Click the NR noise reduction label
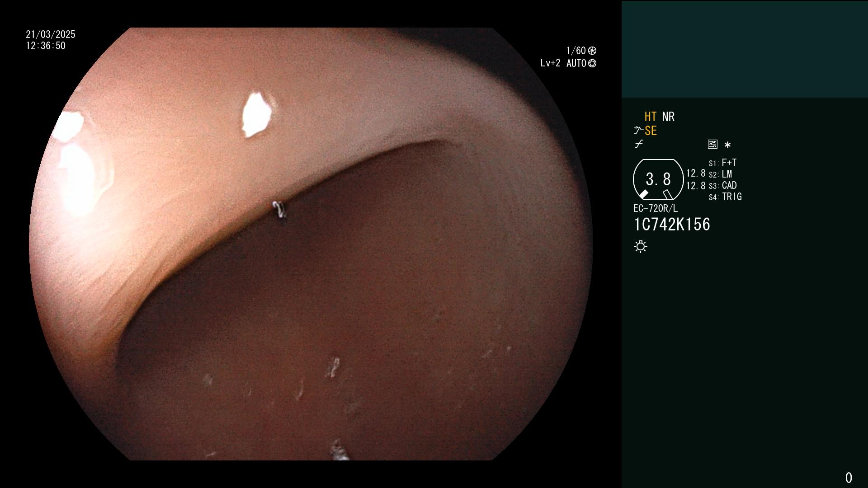Image resolution: width=868 pixels, height=488 pixels. (668, 117)
